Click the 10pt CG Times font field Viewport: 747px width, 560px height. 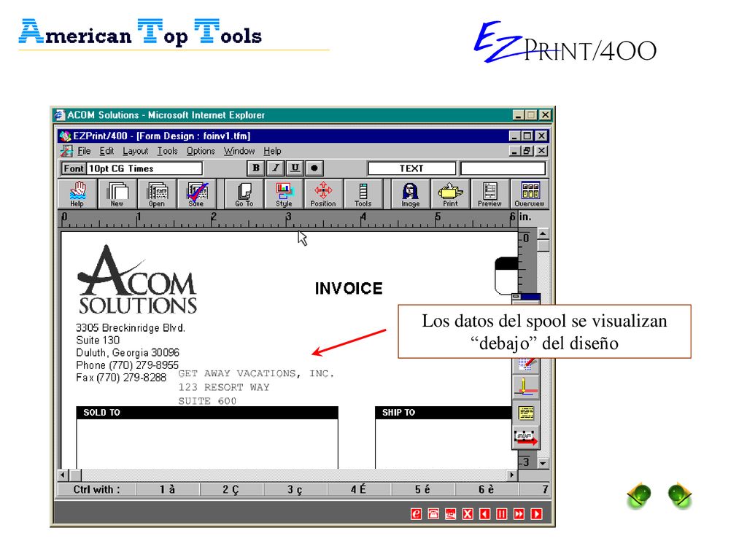click(x=144, y=168)
